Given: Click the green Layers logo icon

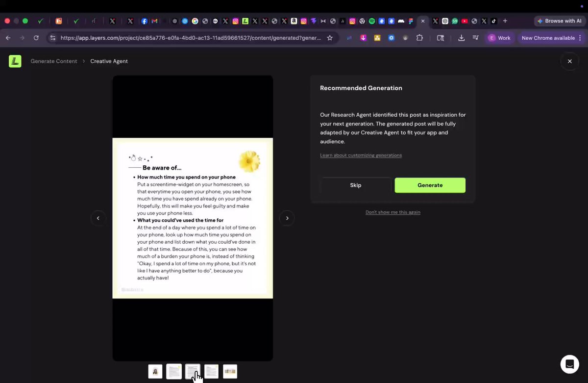Looking at the screenshot, I should point(15,61).
